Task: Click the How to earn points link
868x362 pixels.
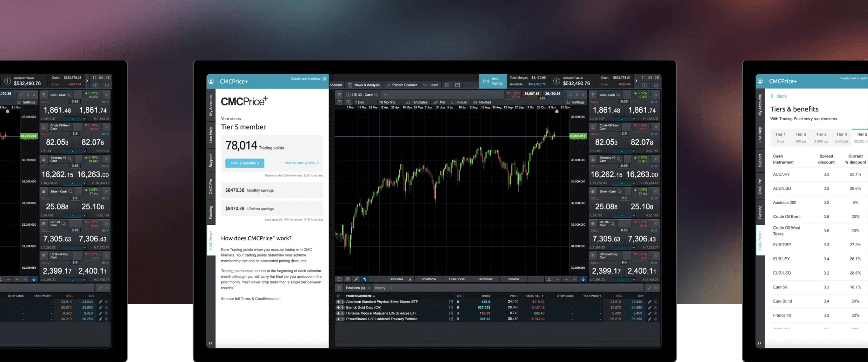Action: point(301,163)
